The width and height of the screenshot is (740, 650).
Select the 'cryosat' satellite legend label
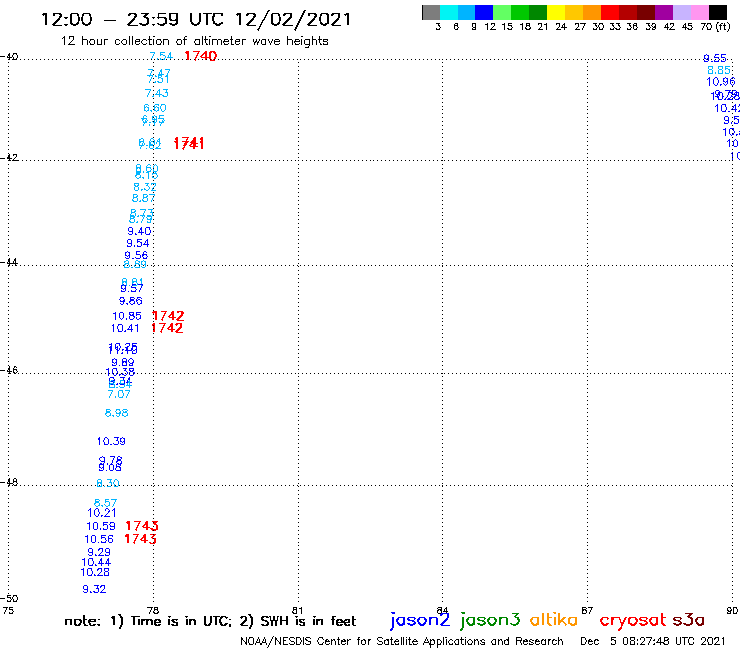(x=632, y=621)
